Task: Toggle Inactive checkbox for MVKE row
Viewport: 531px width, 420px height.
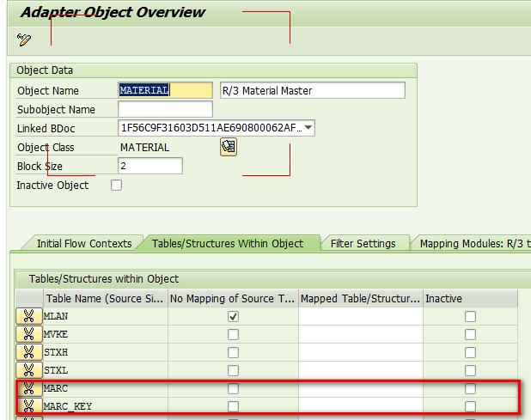Action: pos(470,334)
